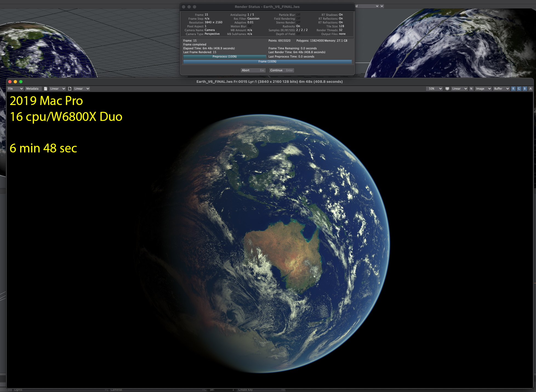Click the monitor display icon
Viewport: 536px width, 392px height.
click(447, 89)
